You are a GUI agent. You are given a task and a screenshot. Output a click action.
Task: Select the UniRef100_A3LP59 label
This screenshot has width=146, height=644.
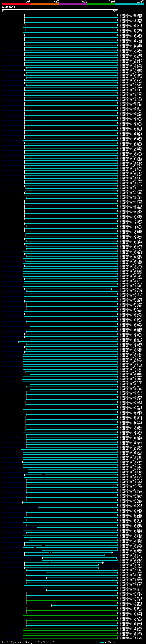click(x=131, y=618)
